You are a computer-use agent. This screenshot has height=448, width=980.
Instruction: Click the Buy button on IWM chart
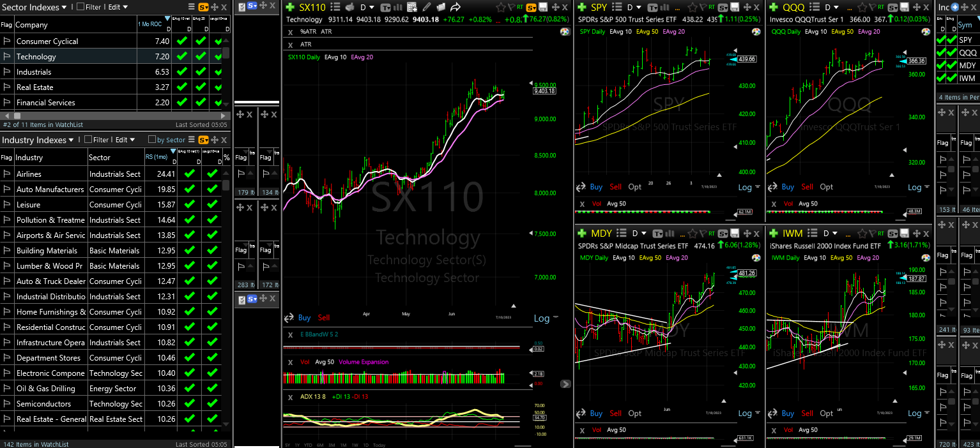788,413
